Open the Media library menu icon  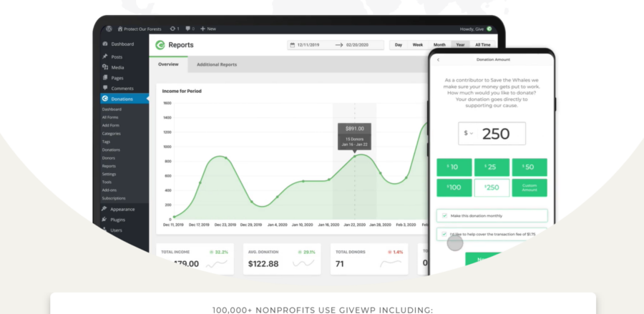[104, 67]
